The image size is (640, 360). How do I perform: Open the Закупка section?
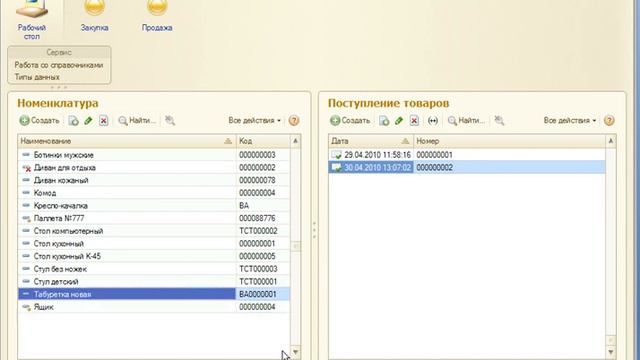click(94, 17)
